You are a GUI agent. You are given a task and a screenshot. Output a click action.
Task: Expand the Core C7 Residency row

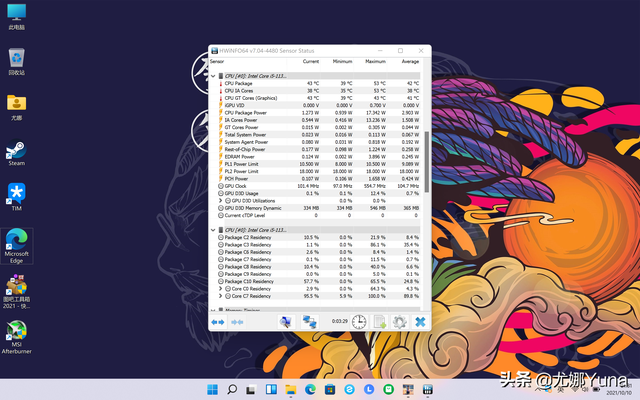[x=221, y=296]
